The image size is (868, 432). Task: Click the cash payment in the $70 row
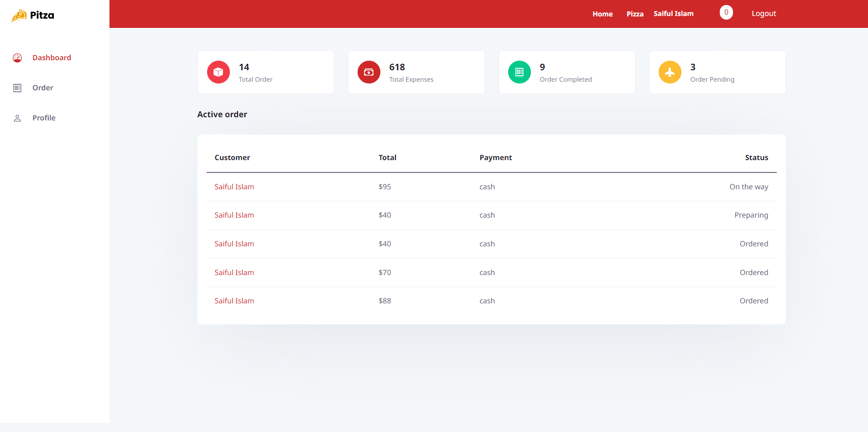[x=487, y=272]
